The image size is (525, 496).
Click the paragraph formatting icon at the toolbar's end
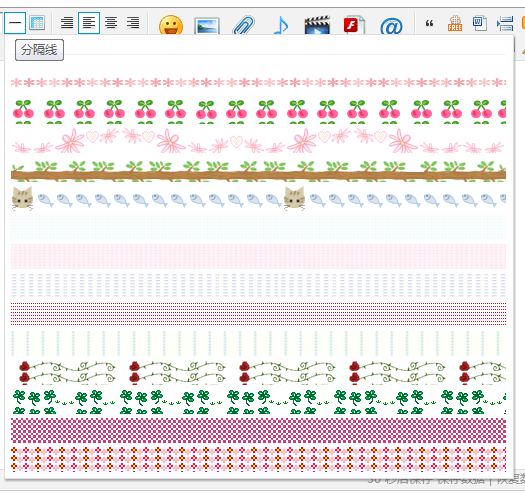pos(505,23)
